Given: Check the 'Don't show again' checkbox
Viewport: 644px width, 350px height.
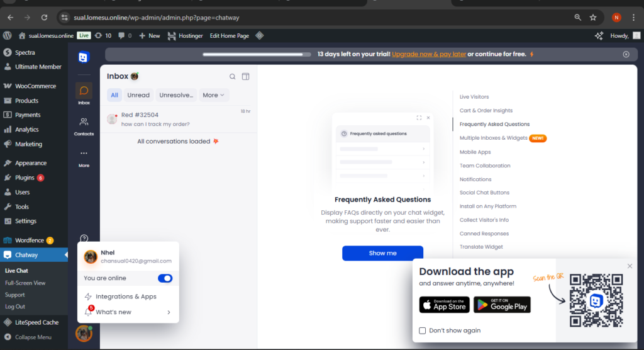Looking at the screenshot, I should (423, 330).
